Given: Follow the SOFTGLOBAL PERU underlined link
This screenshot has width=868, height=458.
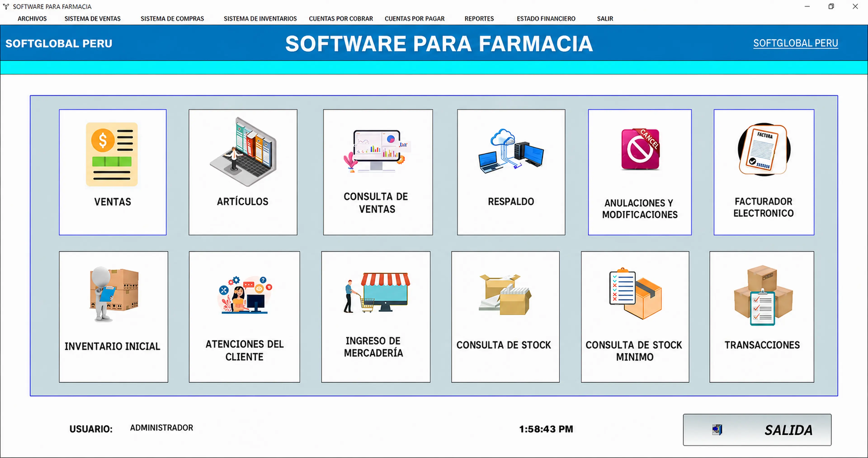Looking at the screenshot, I should tap(796, 43).
